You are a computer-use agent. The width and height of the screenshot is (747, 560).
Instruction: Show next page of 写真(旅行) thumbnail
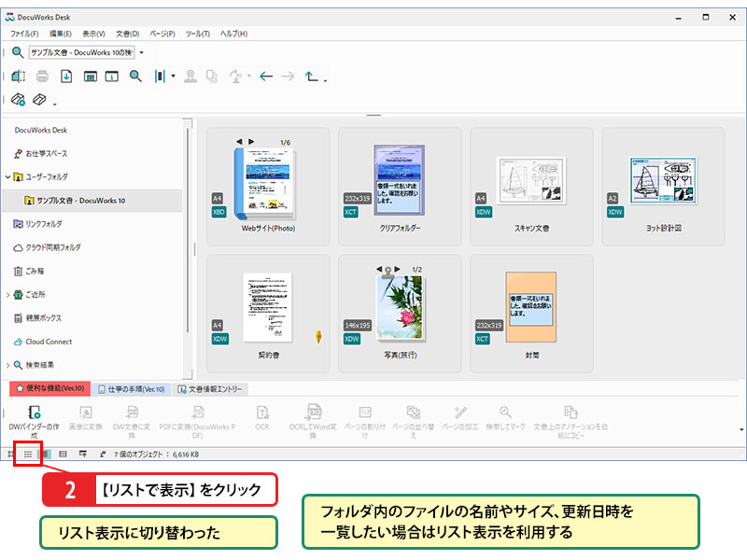tap(398, 269)
